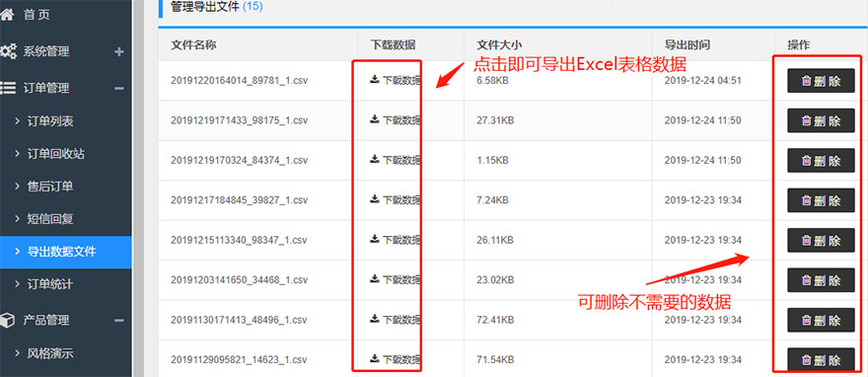Click the 7.24KB file size cell
Viewport: 868px width, 377px height.
click(x=492, y=200)
